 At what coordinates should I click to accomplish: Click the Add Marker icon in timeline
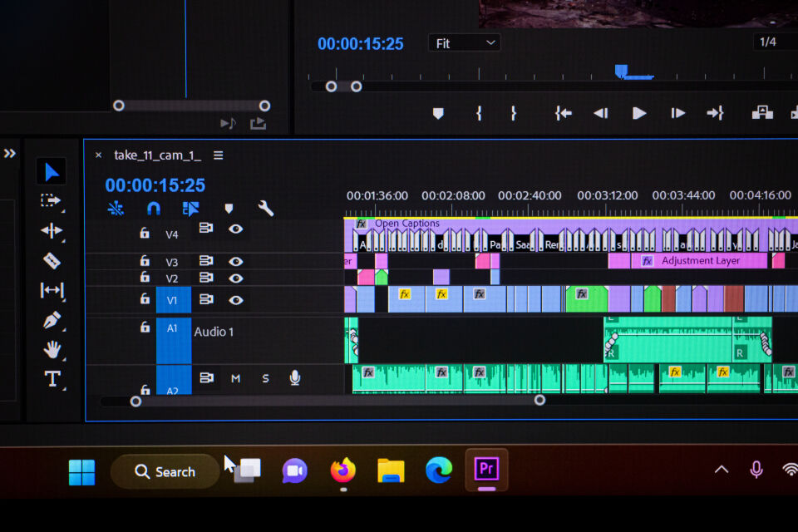click(x=229, y=209)
